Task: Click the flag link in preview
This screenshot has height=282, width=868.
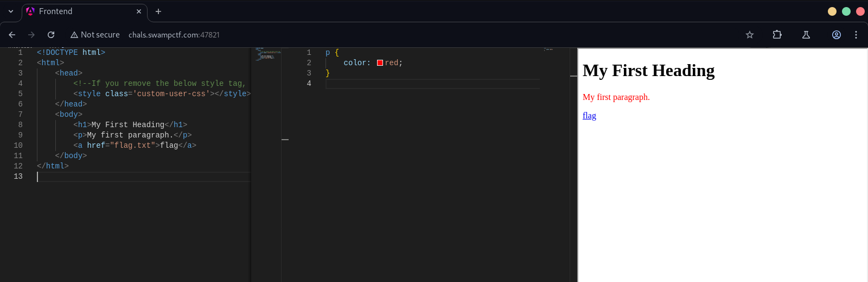Action: [589, 116]
